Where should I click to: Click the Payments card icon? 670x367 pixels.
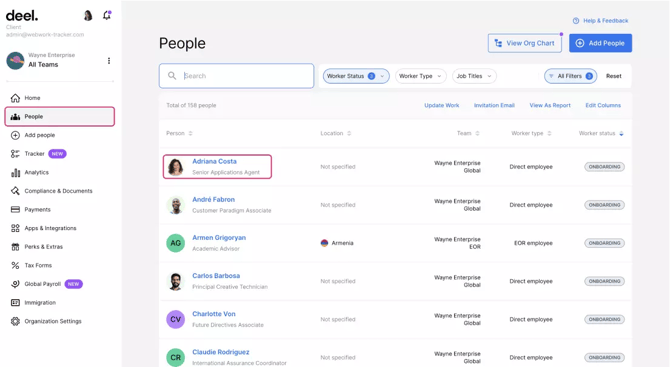coord(15,209)
